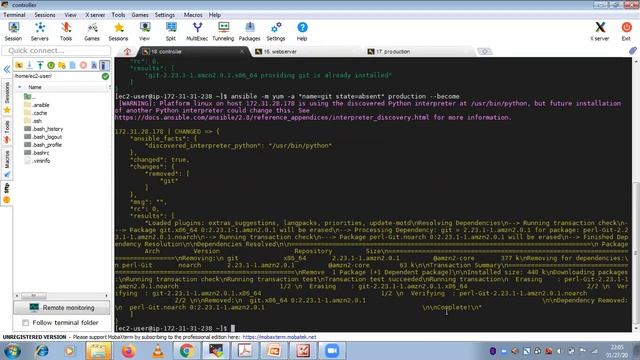Go to parent folder SFTP icon
Viewport: 640px width, 360px height.
(x=19, y=65)
